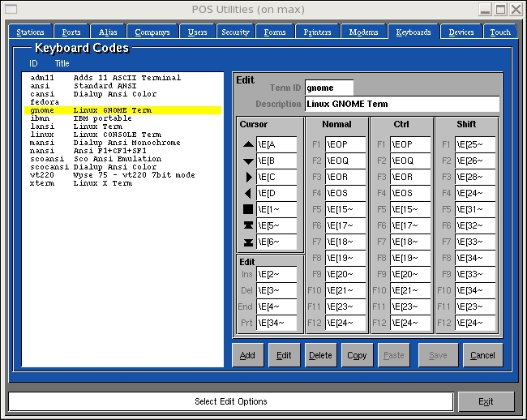527x420 pixels.
Task: Select the cansi Dialup Ansi Color row
Action: click(122, 94)
